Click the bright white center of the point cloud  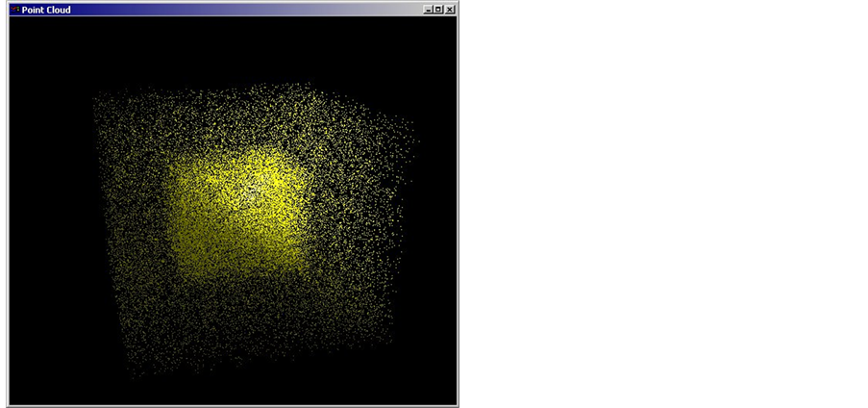pos(253,192)
